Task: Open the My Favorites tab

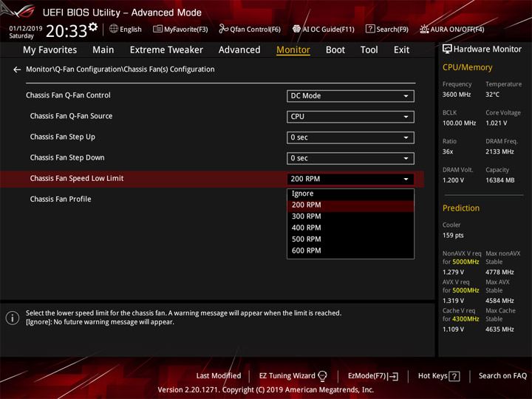Action: (x=50, y=50)
